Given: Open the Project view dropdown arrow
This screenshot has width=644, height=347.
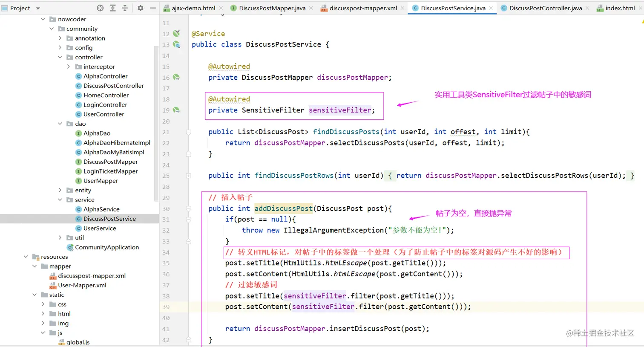Looking at the screenshot, I should (x=38, y=8).
